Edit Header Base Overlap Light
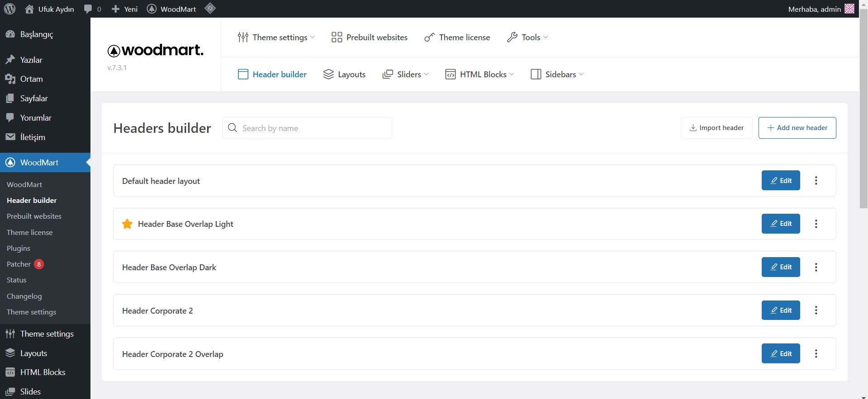 pos(781,224)
